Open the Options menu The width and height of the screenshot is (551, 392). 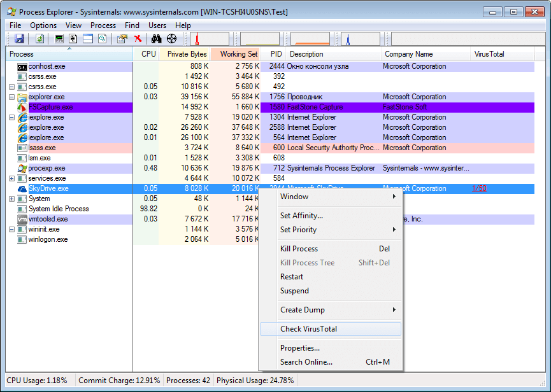pos(43,25)
